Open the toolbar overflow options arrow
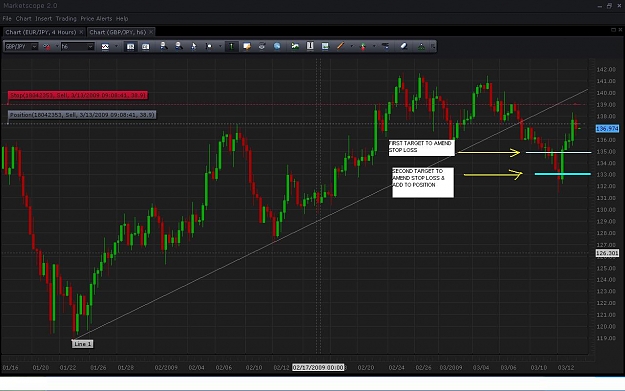The width and height of the screenshot is (625, 391). click(x=433, y=47)
